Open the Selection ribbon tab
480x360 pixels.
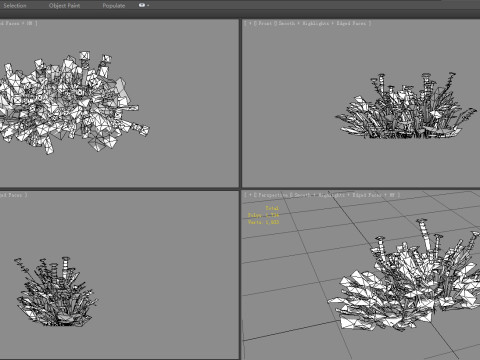coord(15,6)
